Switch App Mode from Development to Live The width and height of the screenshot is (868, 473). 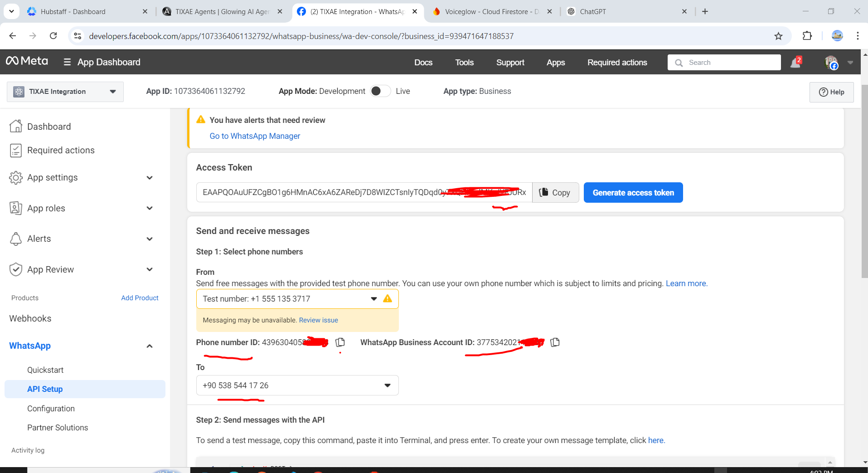point(380,91)
